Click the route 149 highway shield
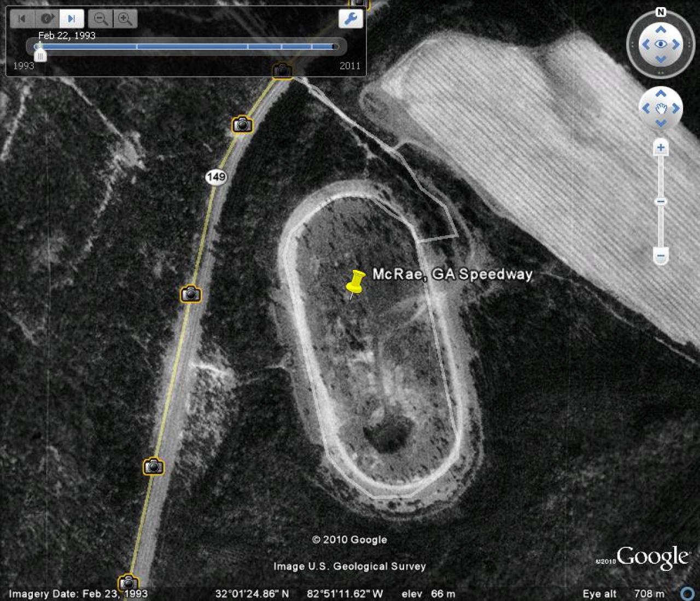Screen dimensions: 700x601 point(216,177)
